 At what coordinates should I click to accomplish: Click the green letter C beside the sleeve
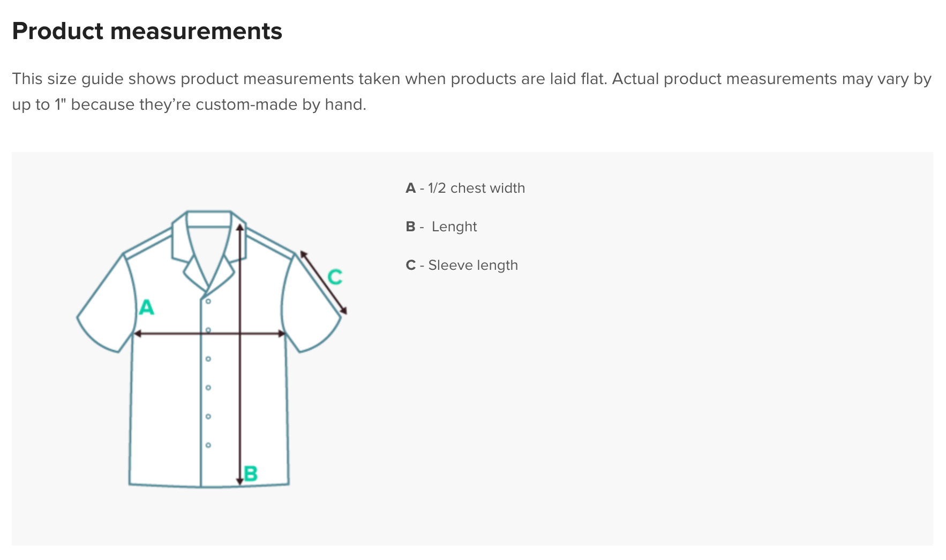point(335,277)
